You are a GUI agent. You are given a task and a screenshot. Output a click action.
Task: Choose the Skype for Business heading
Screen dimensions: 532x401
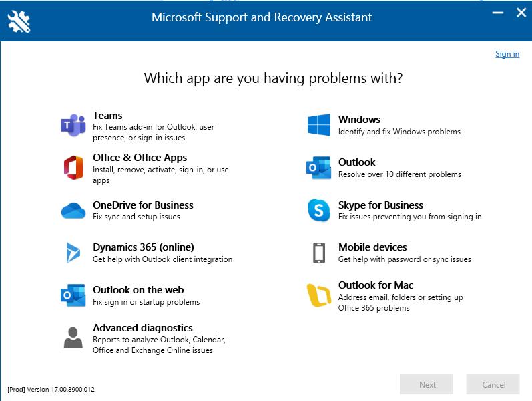(x=380, y=205)
